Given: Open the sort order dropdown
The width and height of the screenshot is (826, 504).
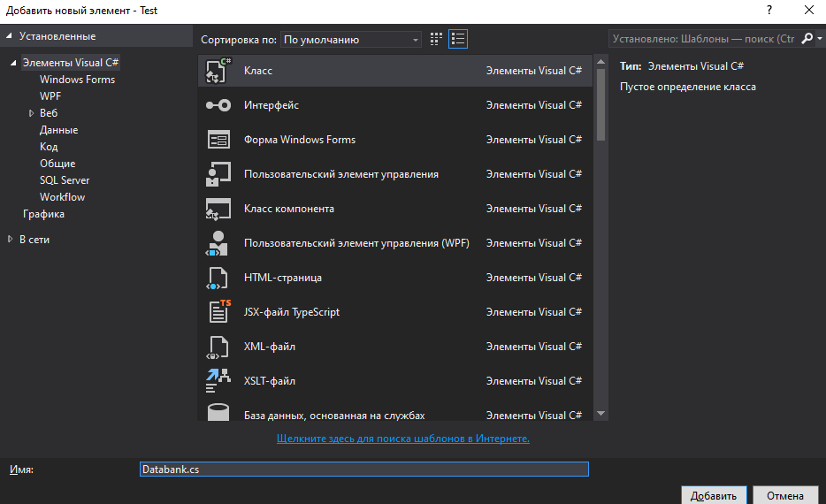Looking at the screenshot, I should pyautogui.click(x=351, y=40).
